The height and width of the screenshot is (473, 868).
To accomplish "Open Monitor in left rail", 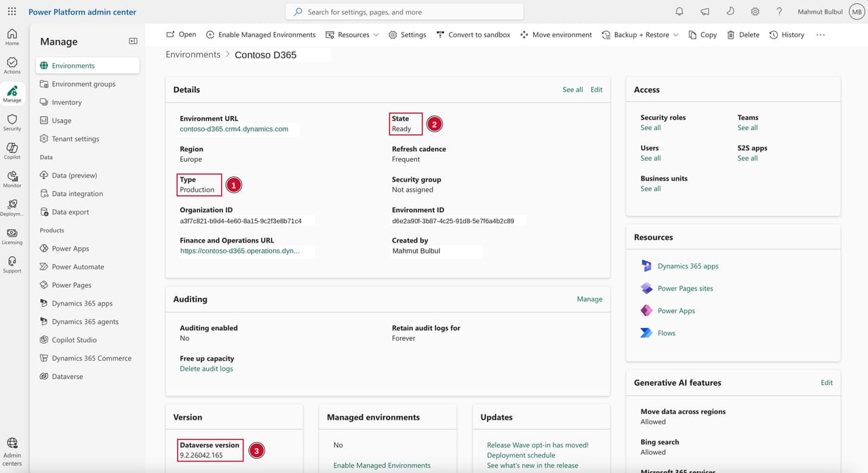I will [x=12, y=179].
